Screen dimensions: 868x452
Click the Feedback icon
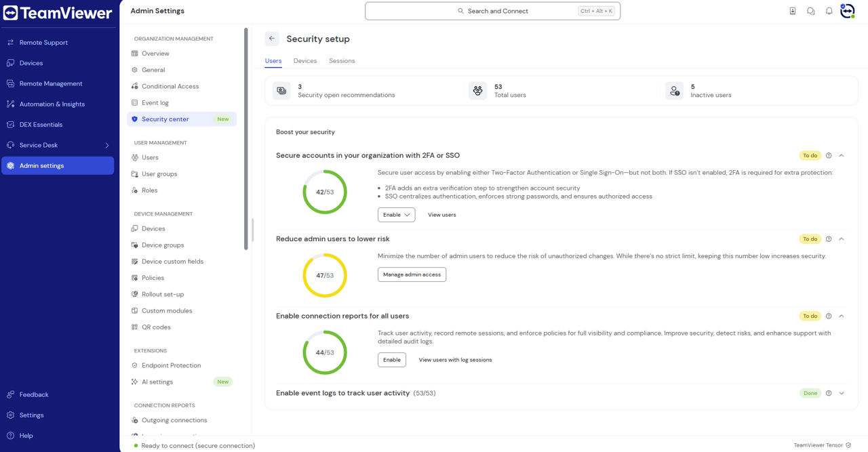coord(10,394)
